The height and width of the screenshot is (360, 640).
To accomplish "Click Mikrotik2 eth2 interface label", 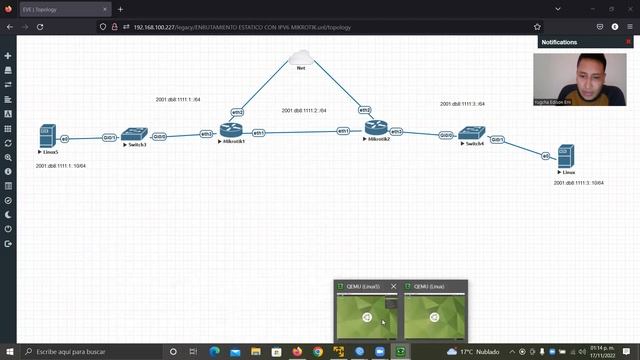I will point(364,110).
